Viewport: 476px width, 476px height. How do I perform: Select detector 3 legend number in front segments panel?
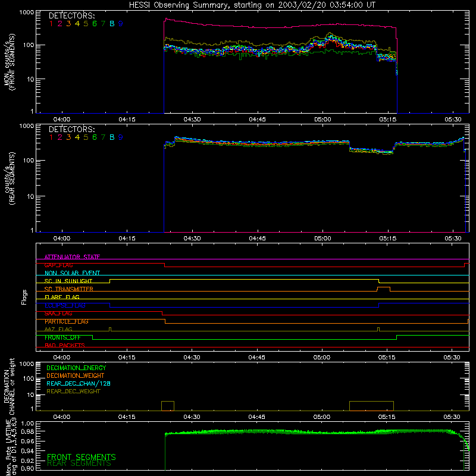click(x=68, y=24)
